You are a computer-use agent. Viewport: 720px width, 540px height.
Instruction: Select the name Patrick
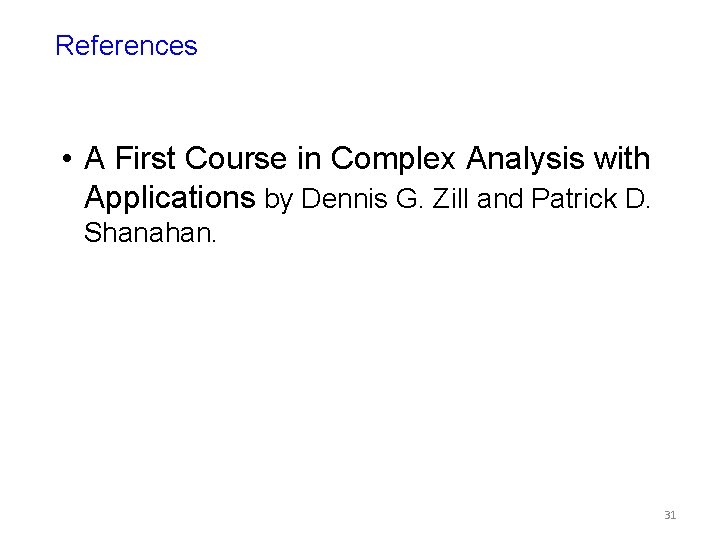coord(574,199)
